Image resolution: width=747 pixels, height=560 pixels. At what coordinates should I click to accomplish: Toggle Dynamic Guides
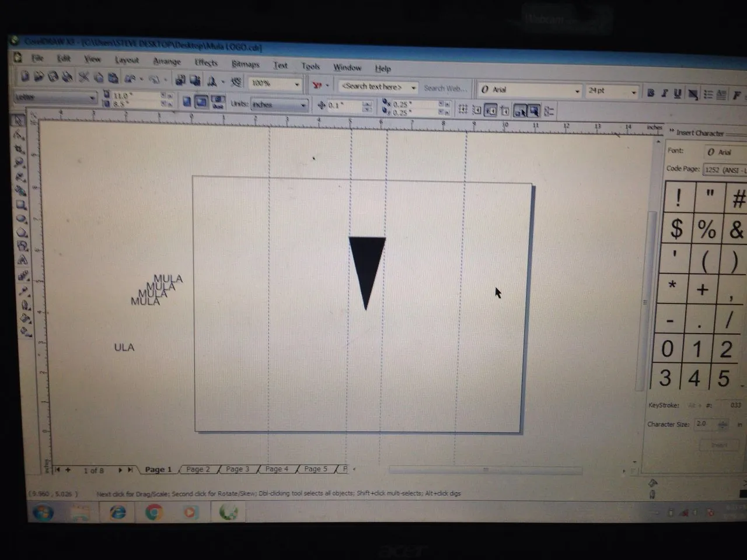[x=505, y=110]
